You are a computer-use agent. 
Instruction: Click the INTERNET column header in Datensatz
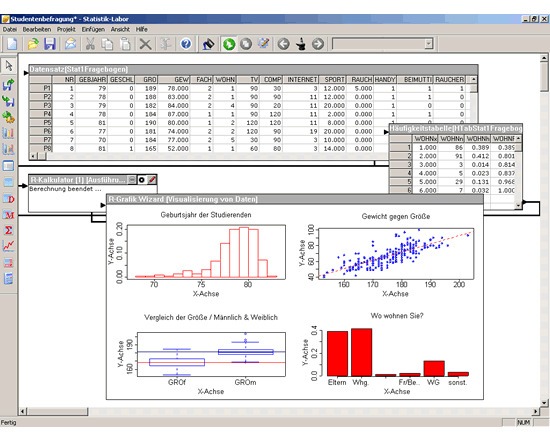pyautogui.click(x=302, y=80)
